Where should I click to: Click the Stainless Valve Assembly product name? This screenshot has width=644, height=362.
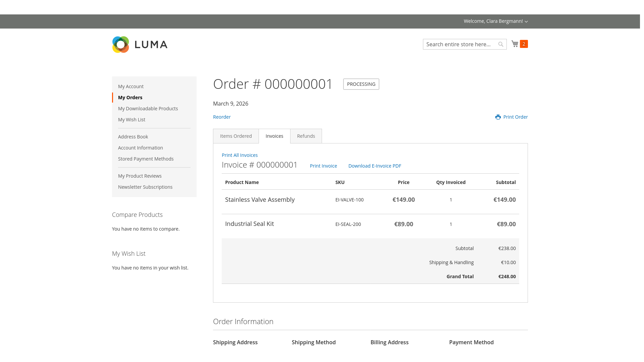click(x=260, y=199)
